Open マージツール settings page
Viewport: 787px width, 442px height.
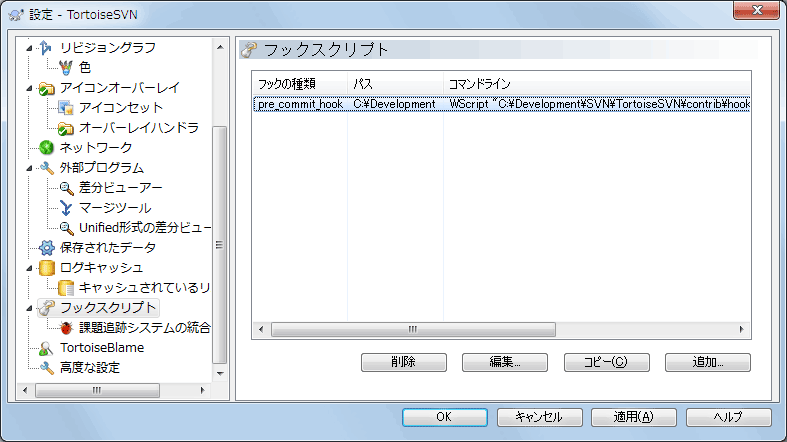click(x=115, y=208)
